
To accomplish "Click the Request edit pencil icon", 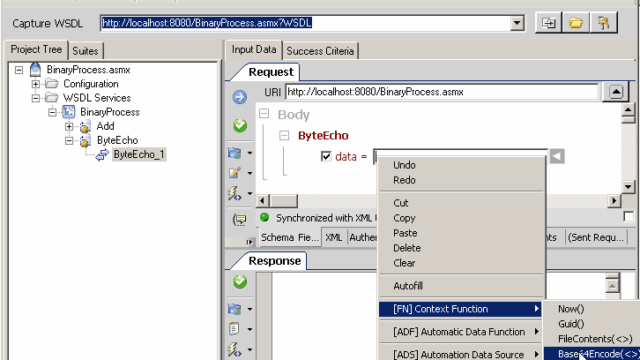I will 235,173.
